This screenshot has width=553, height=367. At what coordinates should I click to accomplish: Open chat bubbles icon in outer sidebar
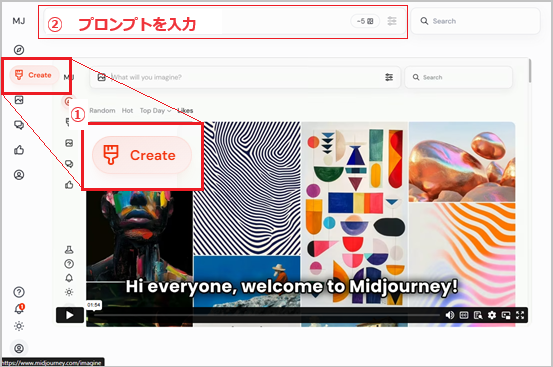point(19,125)
